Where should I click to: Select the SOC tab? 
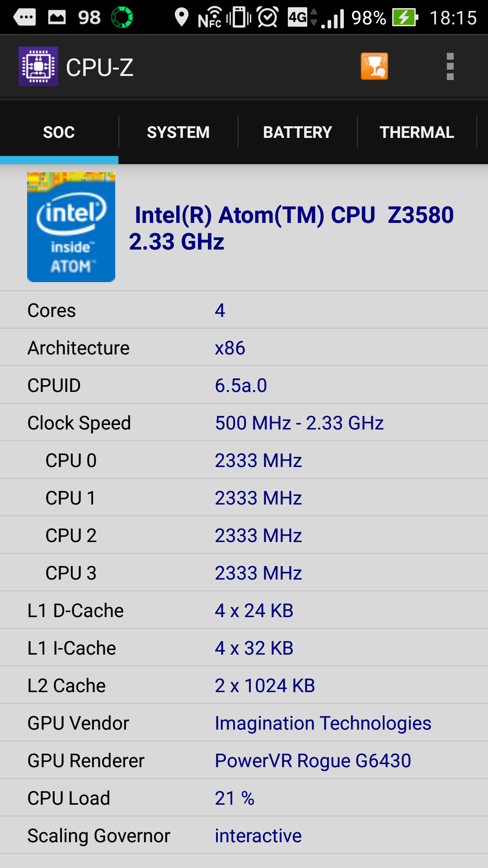click(x=59, y=132)
